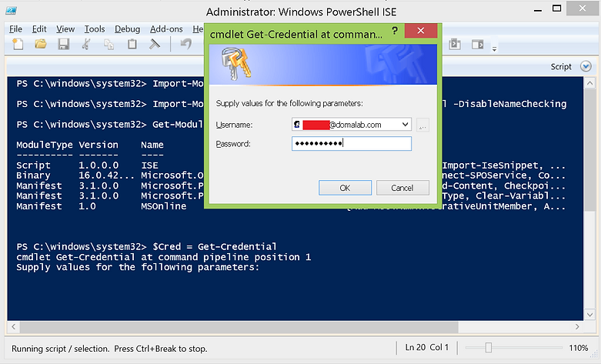Click the 'MSOnline' module name

pos(164,206)
